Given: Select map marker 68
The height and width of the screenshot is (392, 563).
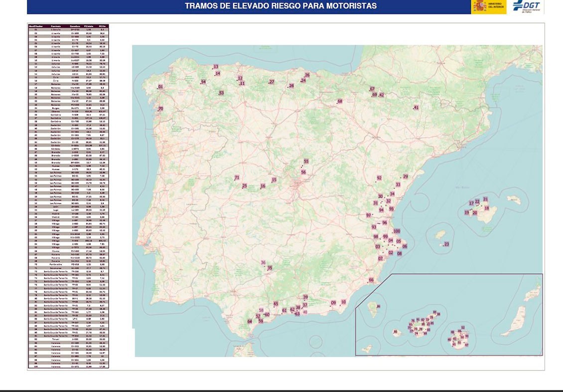Looking at the screenshot, I should click(x=340, y=101).
